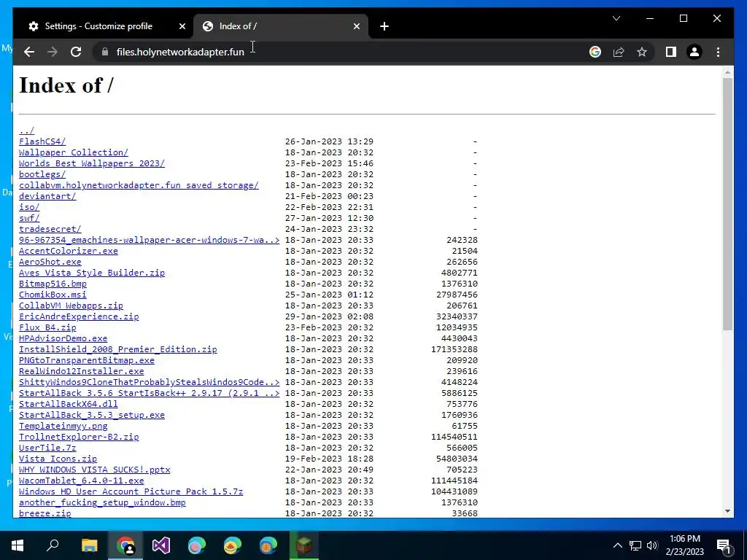
Task: Download HPAdvisorDemo.exe
Action: click(x=63, y=338)
